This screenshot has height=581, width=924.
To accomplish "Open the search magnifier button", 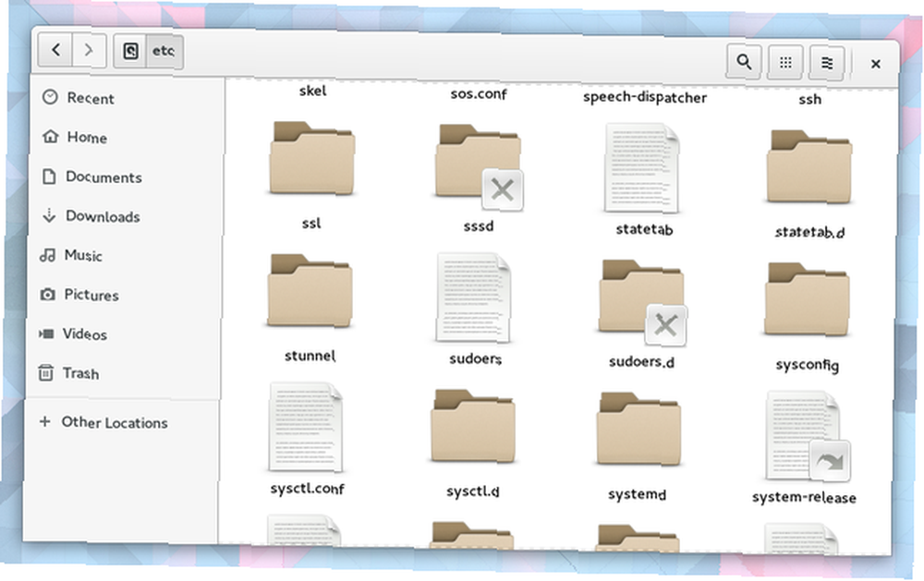I will click(744, 61).
